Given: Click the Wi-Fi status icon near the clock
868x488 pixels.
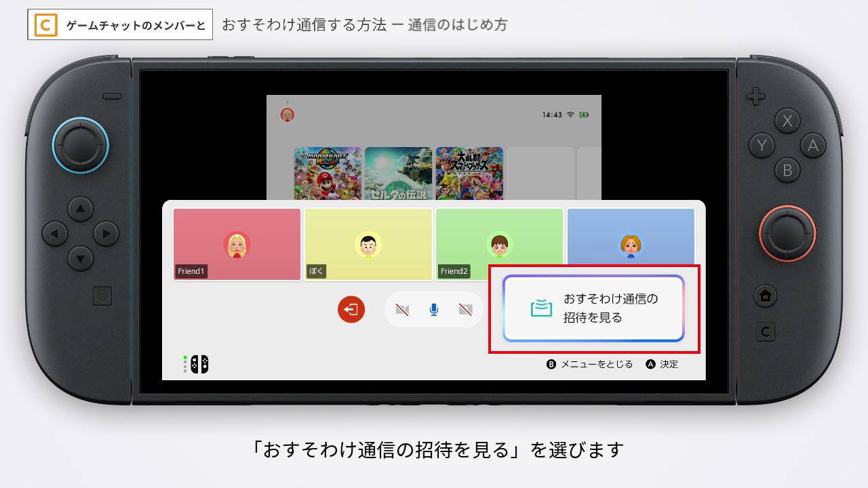Looking at the screenshot, I should coord(568,115).
